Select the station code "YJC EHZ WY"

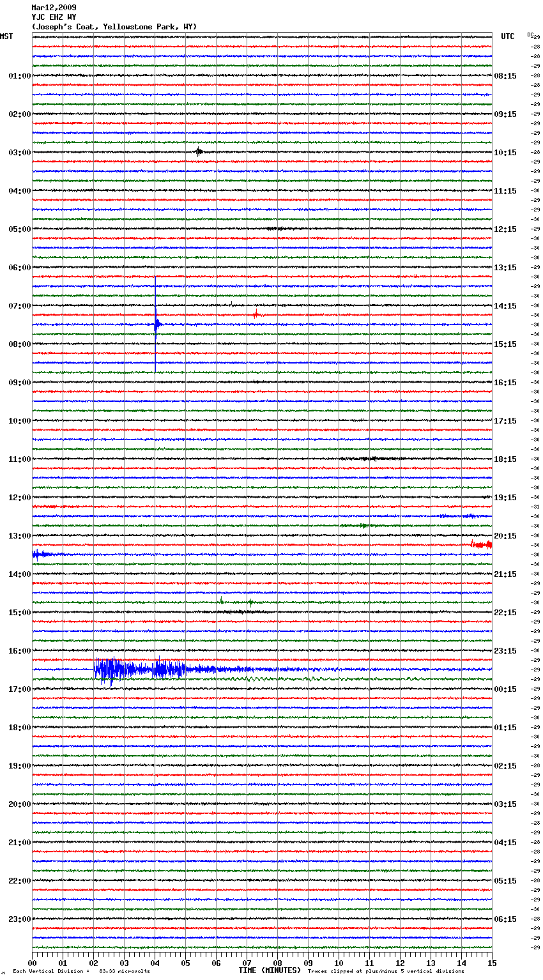(x=54, y=17)
